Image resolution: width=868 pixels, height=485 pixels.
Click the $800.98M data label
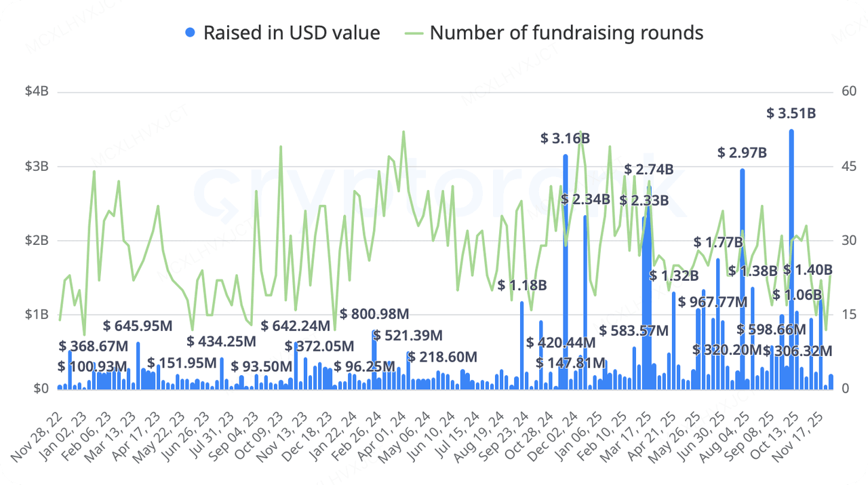point(374,314)
